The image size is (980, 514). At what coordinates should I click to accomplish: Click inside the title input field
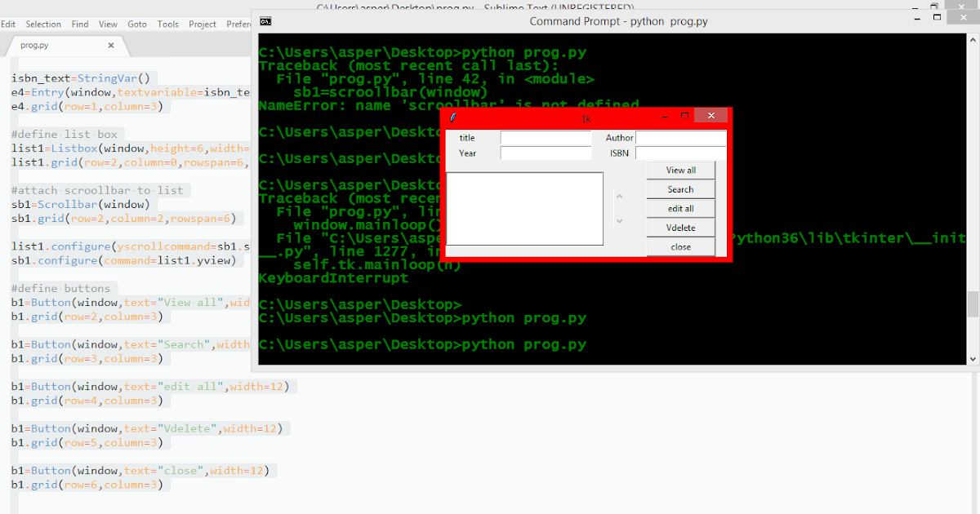tap(546, 138)
